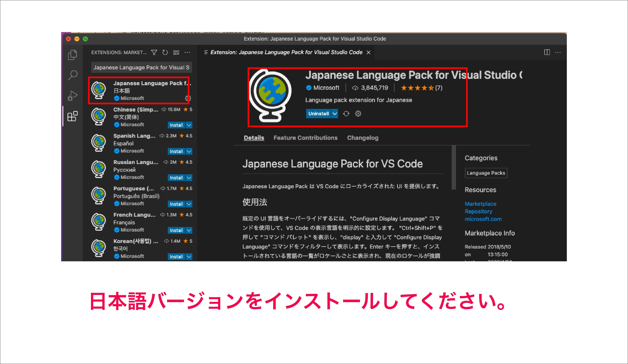
Task: Select the Chinese (Simplified) globe icon
Action: click(x=98, y=117)
